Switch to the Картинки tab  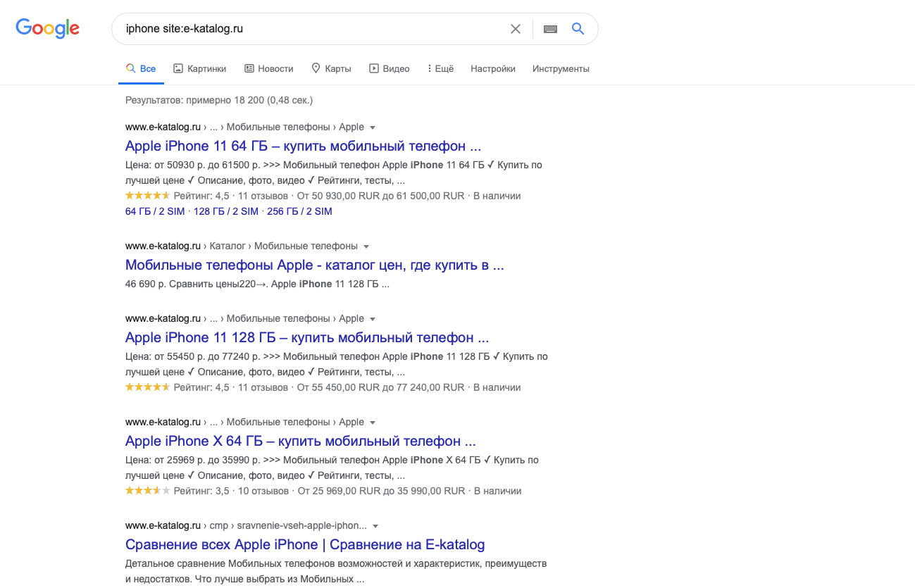200,69
